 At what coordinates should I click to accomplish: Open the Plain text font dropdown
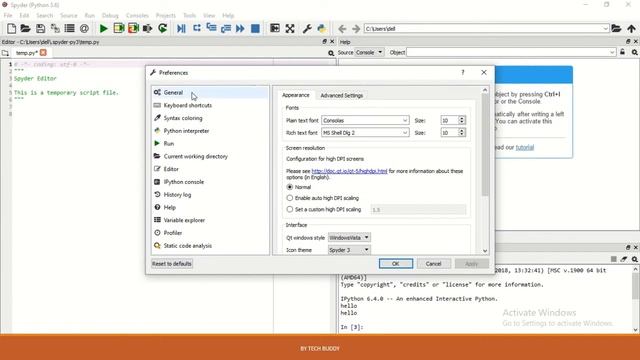tap(365, 120)
